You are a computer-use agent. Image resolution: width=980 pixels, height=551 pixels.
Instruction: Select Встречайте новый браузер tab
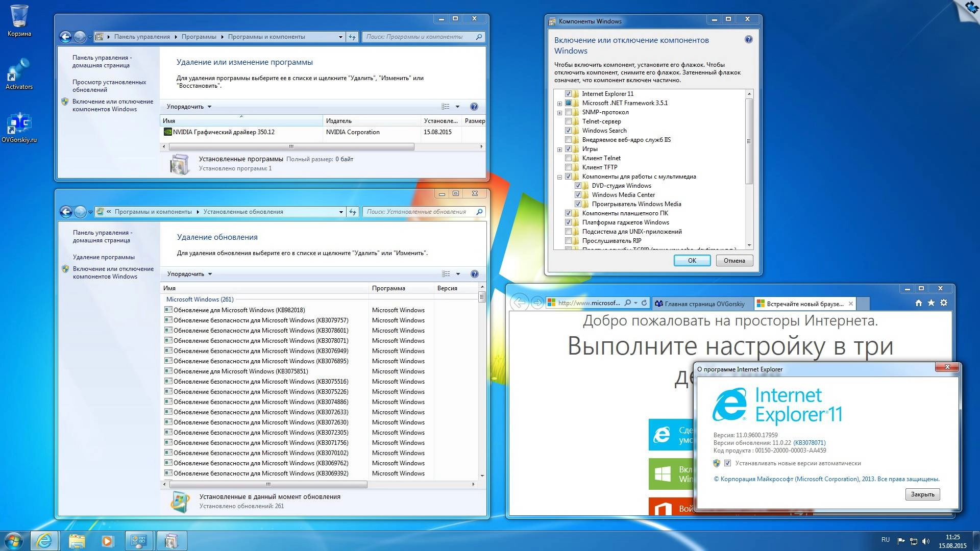pyautogui.click(x=805, y=304)
